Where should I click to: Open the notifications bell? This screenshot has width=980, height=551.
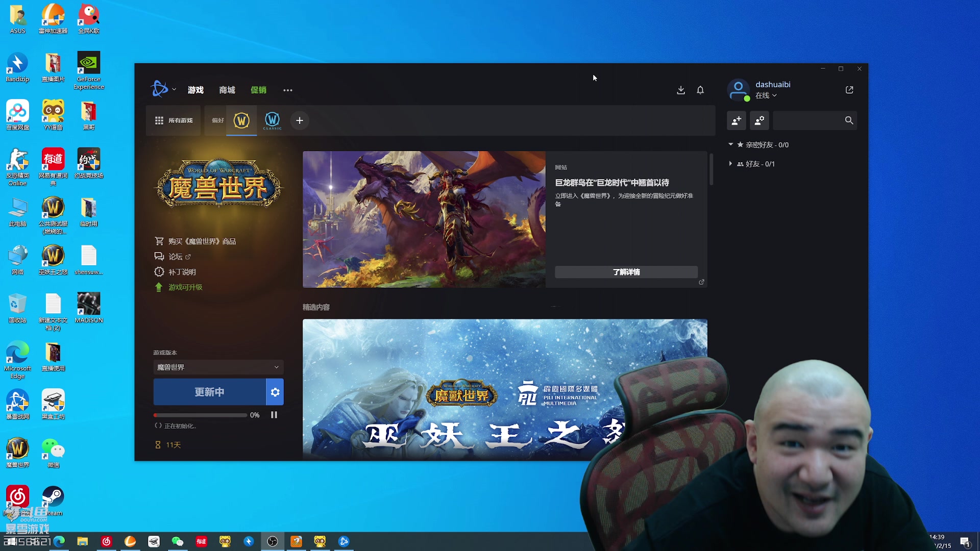coord(700,90)
